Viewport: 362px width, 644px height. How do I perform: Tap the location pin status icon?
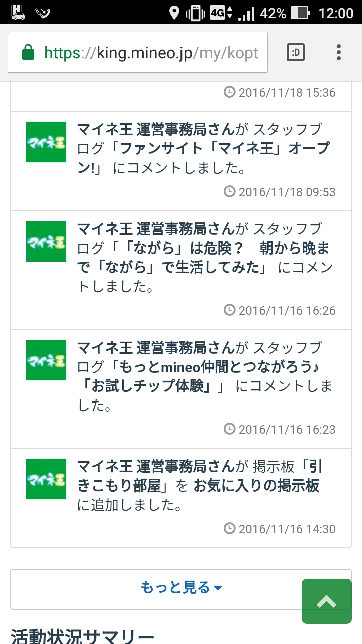coord(174,13)
